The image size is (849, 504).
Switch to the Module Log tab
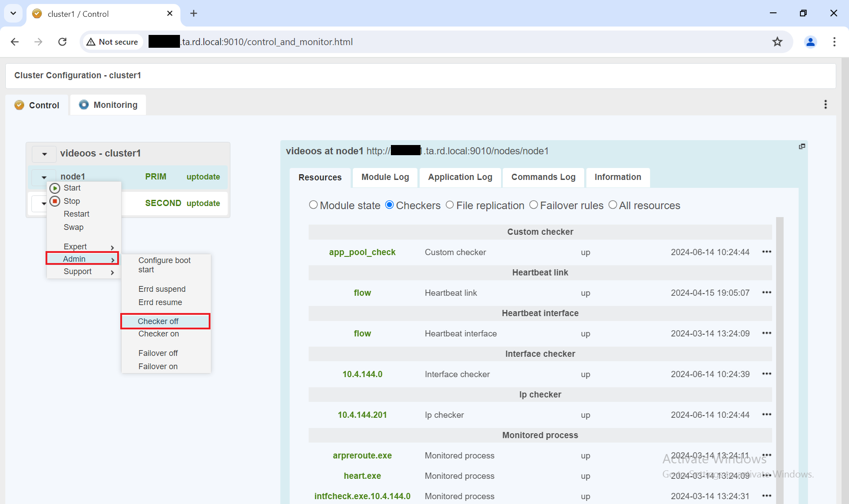pyautogui.click(x=385, y=177)
